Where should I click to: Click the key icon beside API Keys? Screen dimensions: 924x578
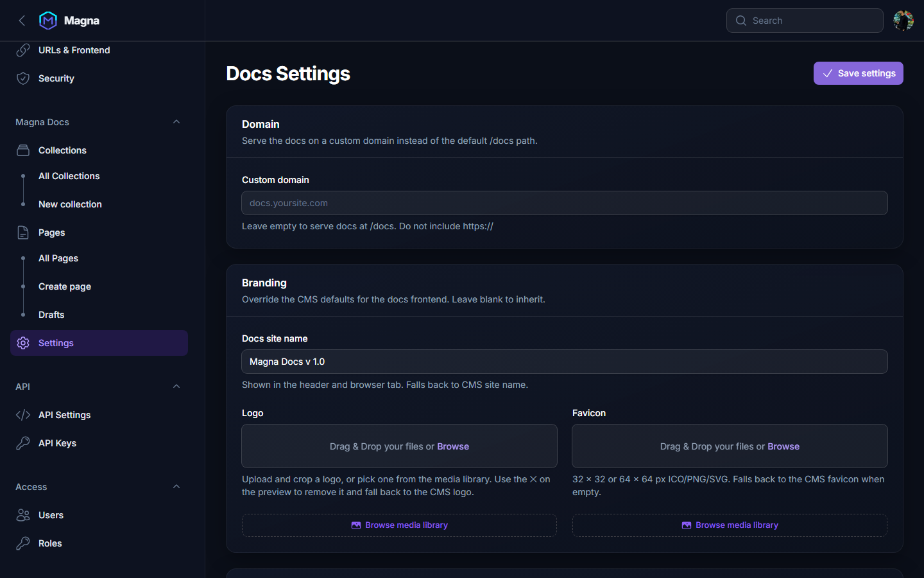click(23, 443)
